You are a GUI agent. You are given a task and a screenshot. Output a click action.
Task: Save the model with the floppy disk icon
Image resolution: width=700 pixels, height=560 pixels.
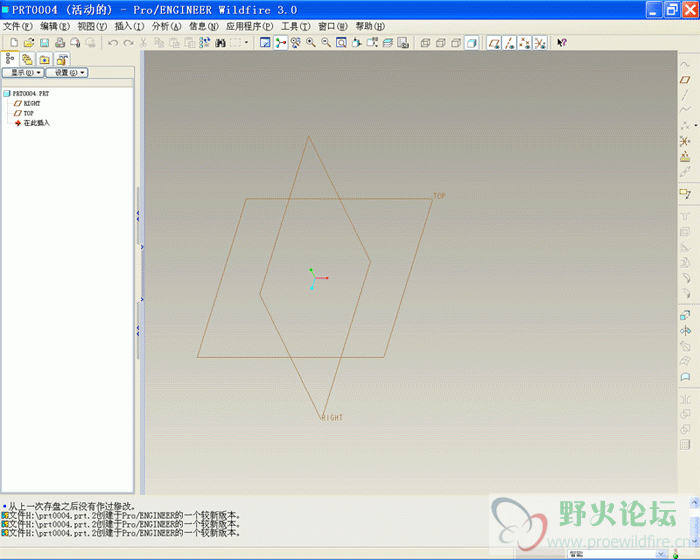[44, 43]
